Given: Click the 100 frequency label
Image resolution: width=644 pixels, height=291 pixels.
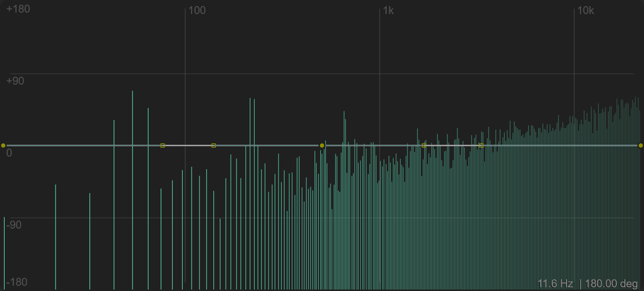Looking at the screenshot, I should (x=197, y=10).
